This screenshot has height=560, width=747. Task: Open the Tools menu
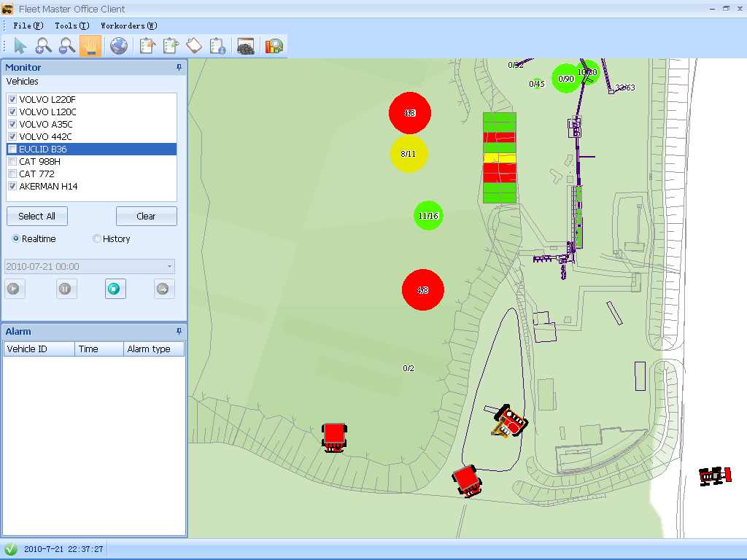[x=71, y=26]
